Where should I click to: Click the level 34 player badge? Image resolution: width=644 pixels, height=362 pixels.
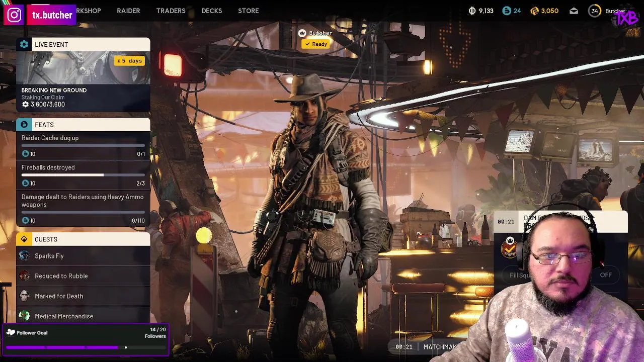pos(595,11)
